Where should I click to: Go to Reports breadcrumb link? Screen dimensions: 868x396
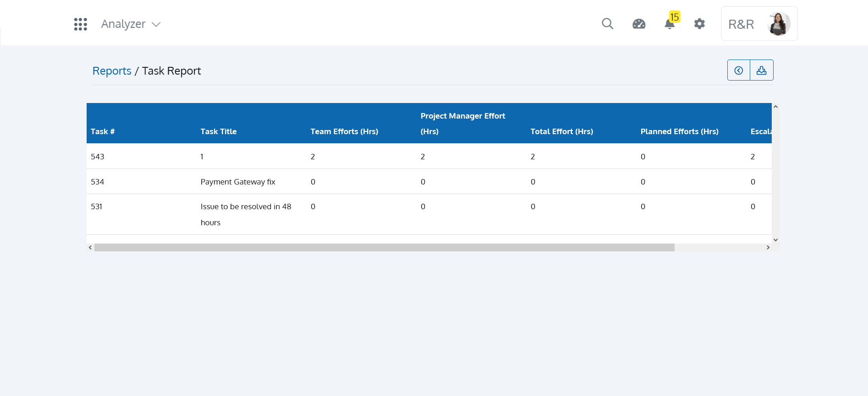pos(112,71)
